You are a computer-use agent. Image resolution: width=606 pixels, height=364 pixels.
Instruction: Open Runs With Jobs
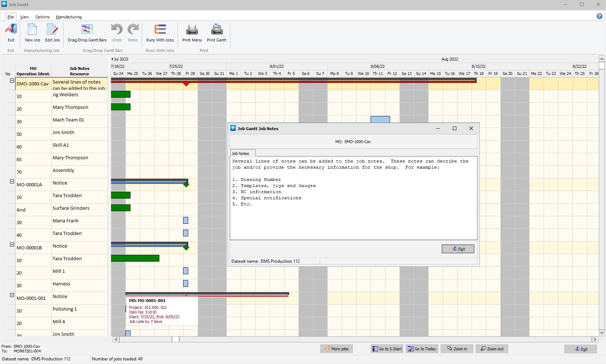(x=160, y=33)
